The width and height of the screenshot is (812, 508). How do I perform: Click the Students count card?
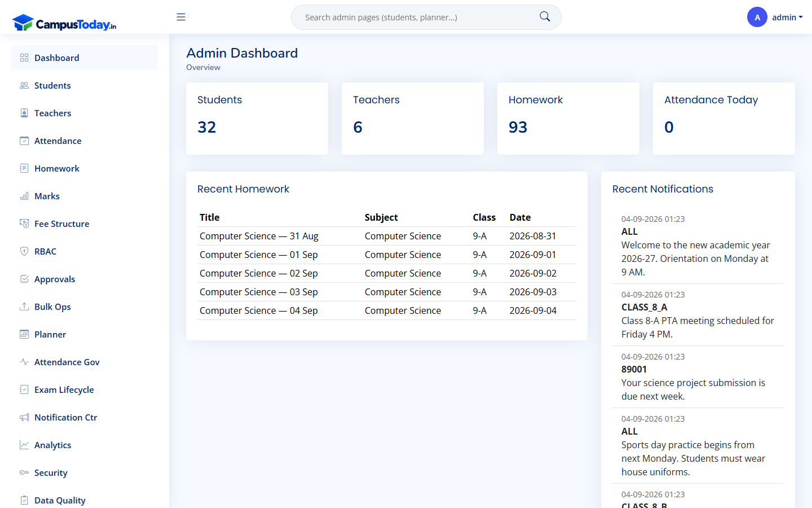(257, 119)
